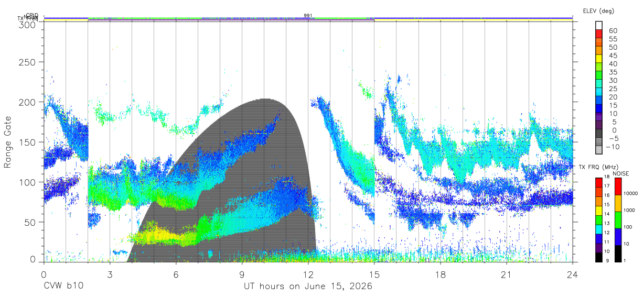Click the x-axis hour label 18
Image resolution: width=644 pixels, height=297 pixels.
441,274
